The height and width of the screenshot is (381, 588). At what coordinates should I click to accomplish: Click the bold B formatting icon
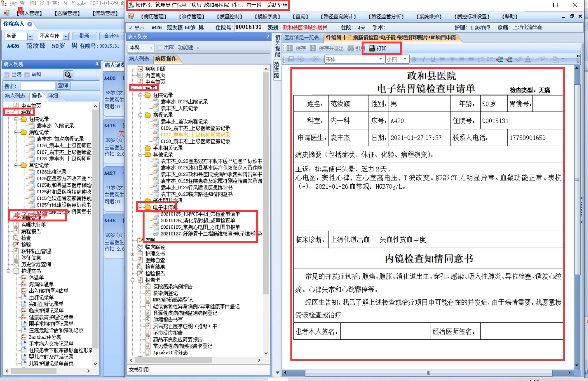[x=414, y=59]
